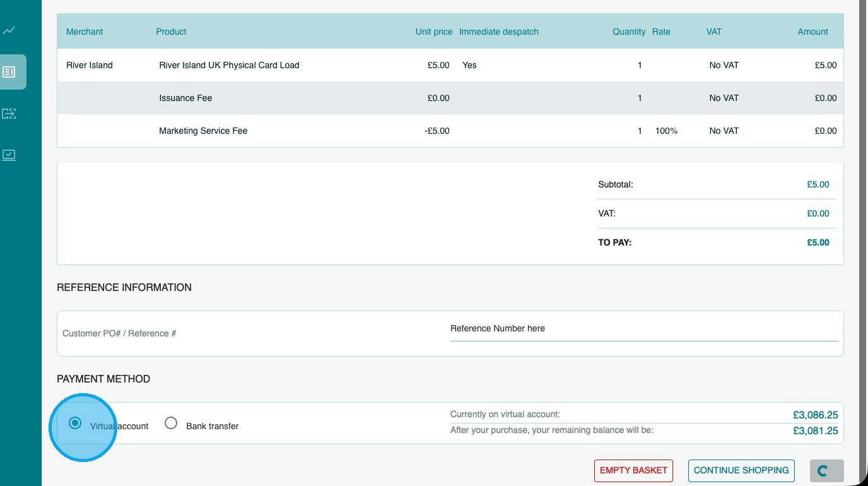
Task: Click the Quantity column header
Action: [x=629, y=32]
